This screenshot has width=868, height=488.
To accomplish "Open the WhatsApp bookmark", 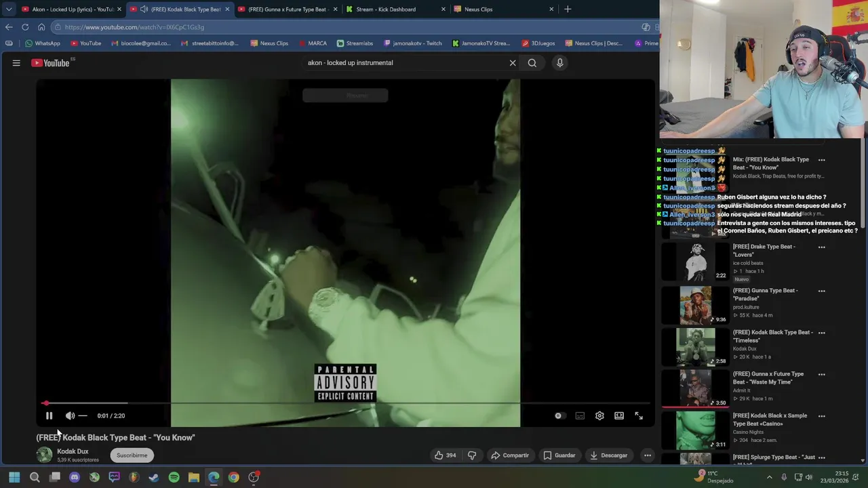I will (x=43, y=43).
